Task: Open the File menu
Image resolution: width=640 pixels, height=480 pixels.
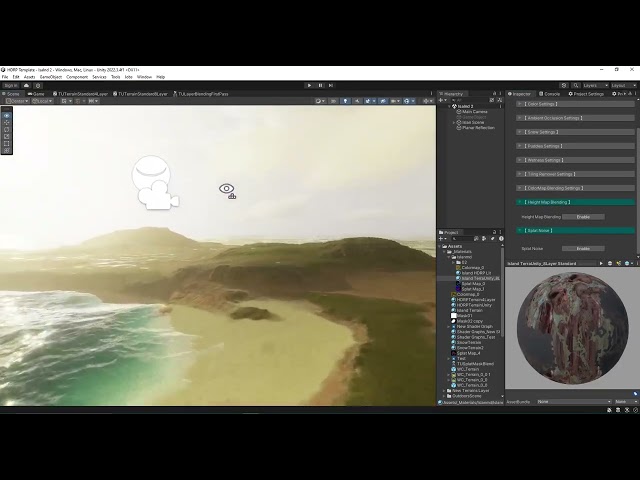Action: [5, 77]
